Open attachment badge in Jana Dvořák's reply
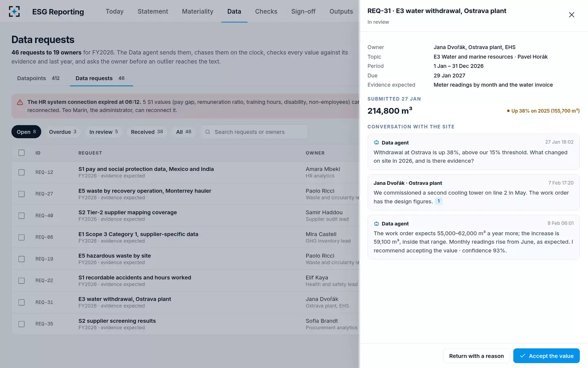Image resolution: width=588 pixels, height=368 pixels. (x=439, y=201)
